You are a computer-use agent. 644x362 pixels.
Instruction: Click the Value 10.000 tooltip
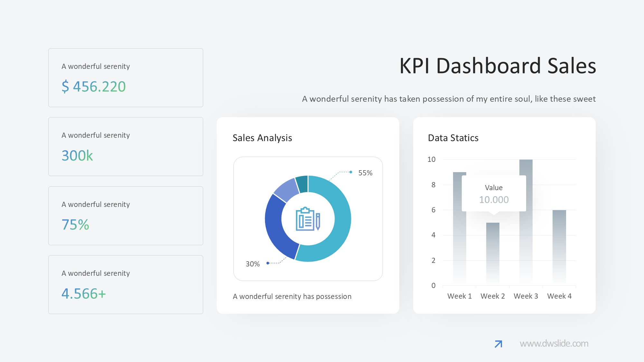tap(494, 194)
